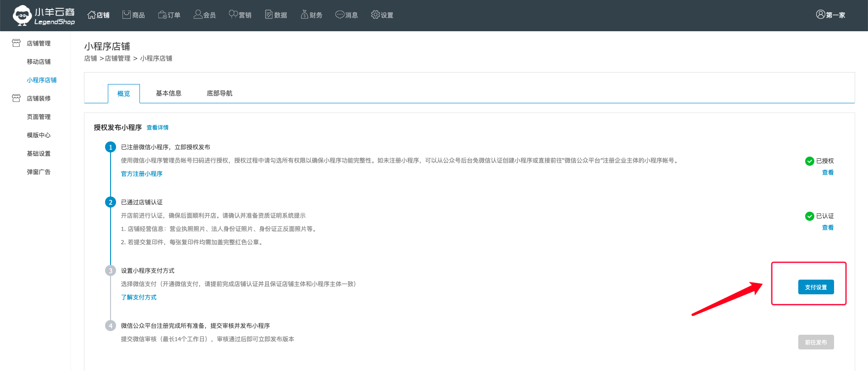Open the 数据 data section
868x371 pixels.
276,15
